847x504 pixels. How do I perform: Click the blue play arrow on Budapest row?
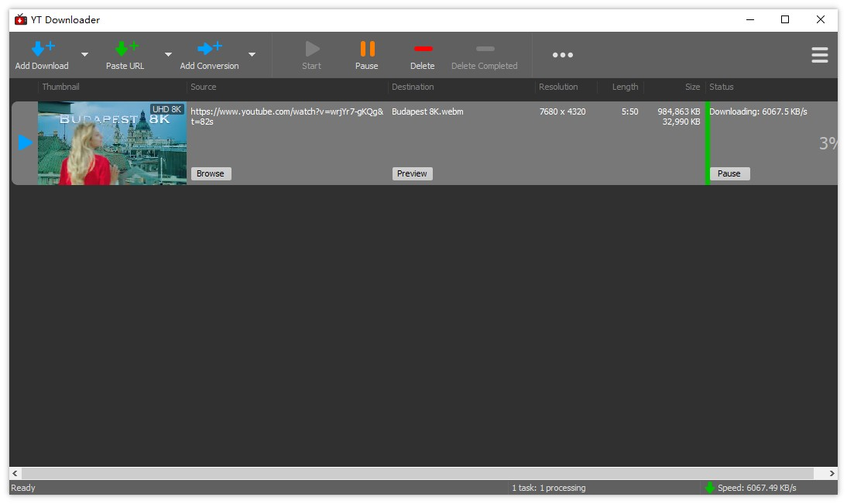point(26,142)
